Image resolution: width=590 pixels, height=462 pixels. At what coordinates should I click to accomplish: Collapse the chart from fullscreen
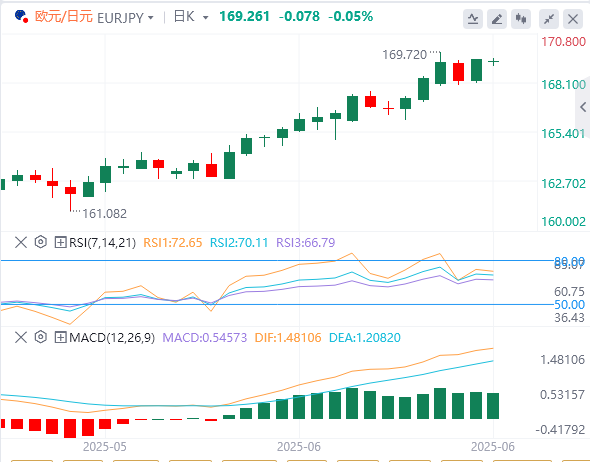click(549, 18)
